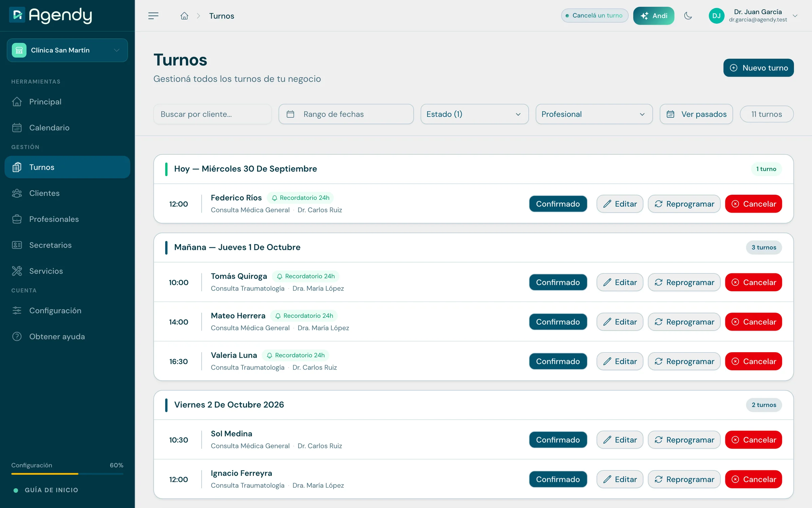Reprogramar Ignacio Ferreyra's turno
812x508 pixels.
pyautogui.click(x=684, y=479)
